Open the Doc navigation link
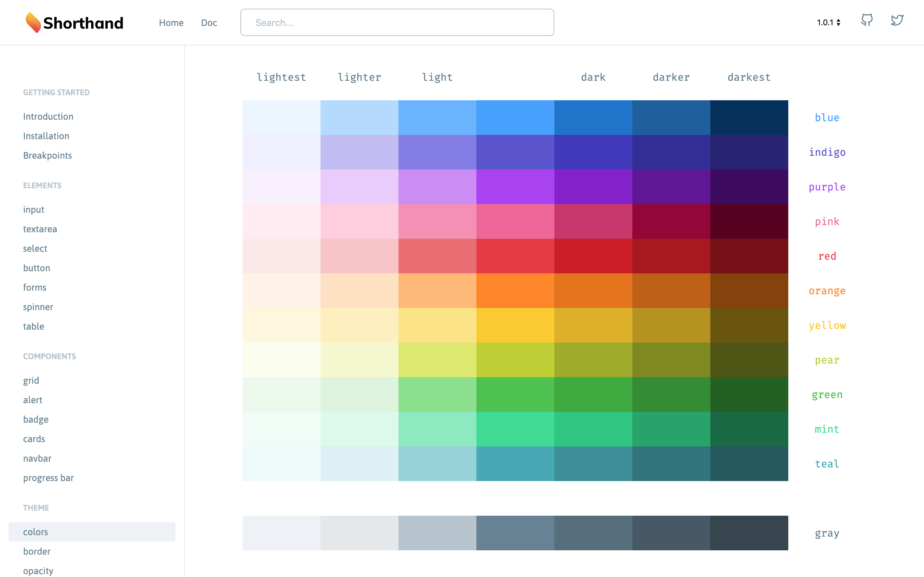The image size is (924, 577). pos(209,22)
